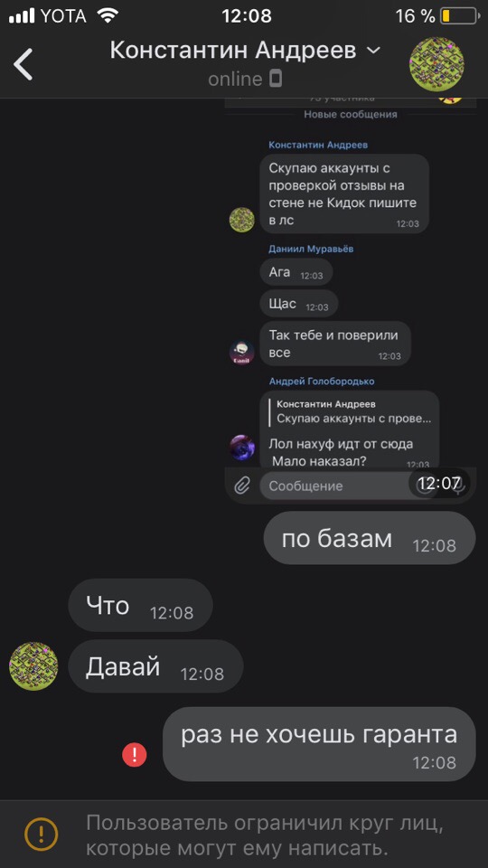Screen dimensions: 488x868
Task: Select the Что message bubble
Action: (x=141, y=605)
